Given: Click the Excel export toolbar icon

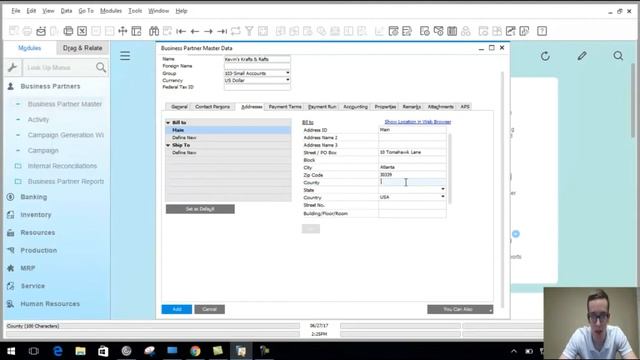Looking at the screenshot, I should (x=82, y=31).
